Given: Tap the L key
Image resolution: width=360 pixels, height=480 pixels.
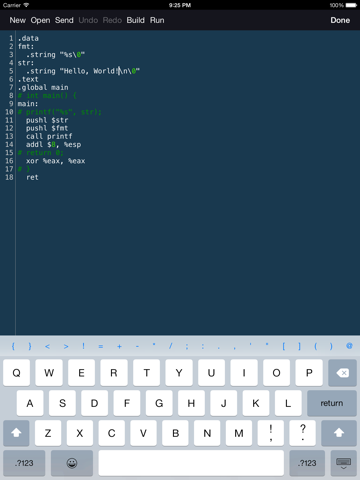Looking at the screenshot, I should tap(288, 403).
